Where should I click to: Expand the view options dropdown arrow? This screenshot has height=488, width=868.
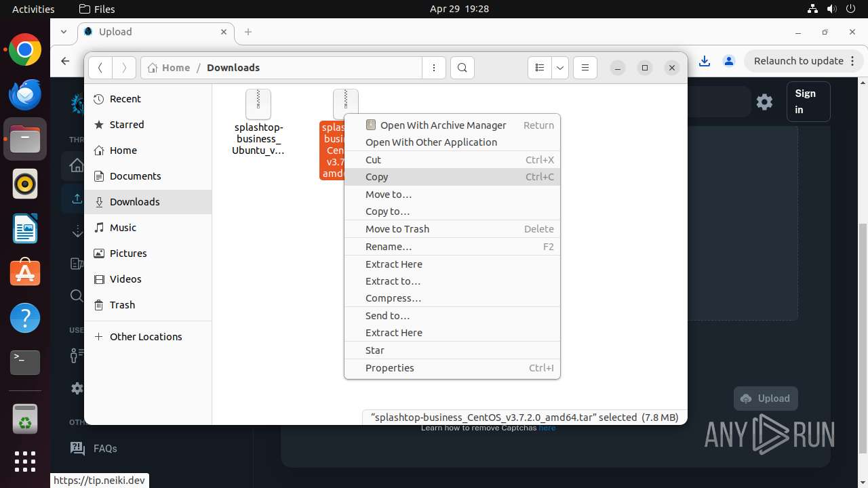coord(560,68)
